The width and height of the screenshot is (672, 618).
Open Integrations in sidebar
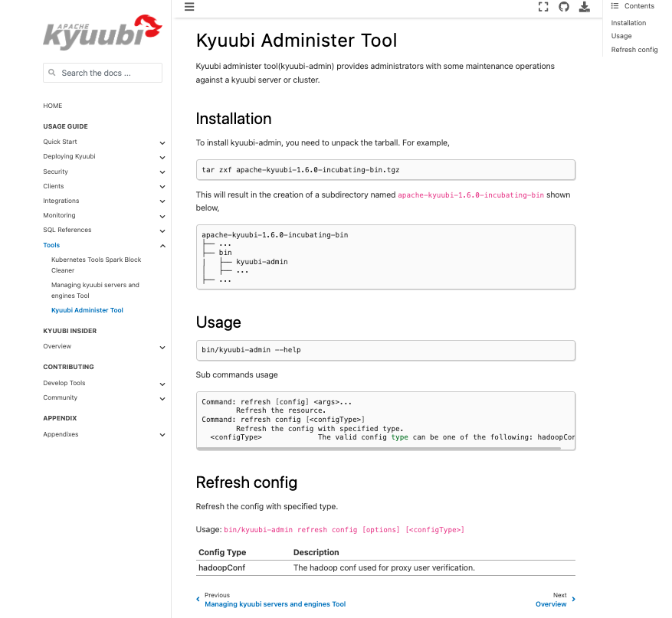[x=61, y=201]
